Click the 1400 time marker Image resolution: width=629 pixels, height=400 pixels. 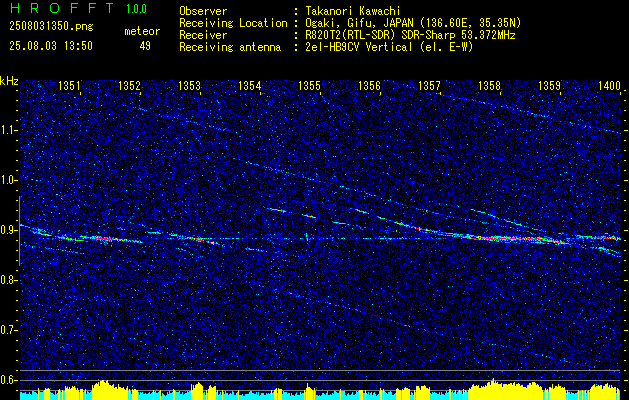tap(609, 86)
